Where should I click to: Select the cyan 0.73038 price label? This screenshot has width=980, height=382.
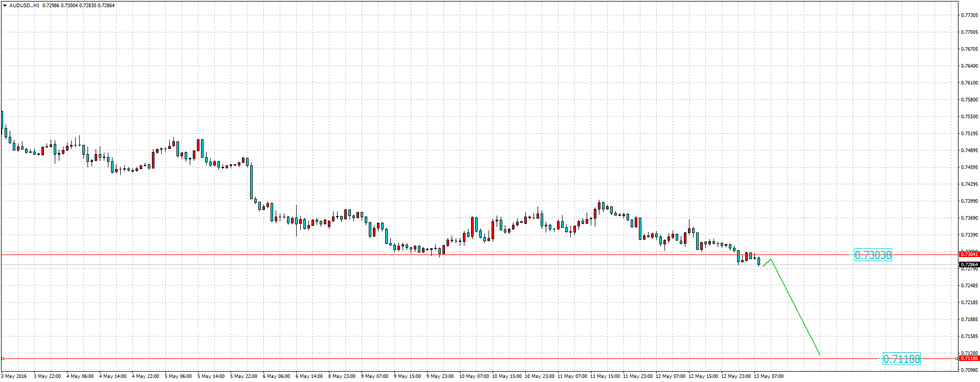(873, 255)
